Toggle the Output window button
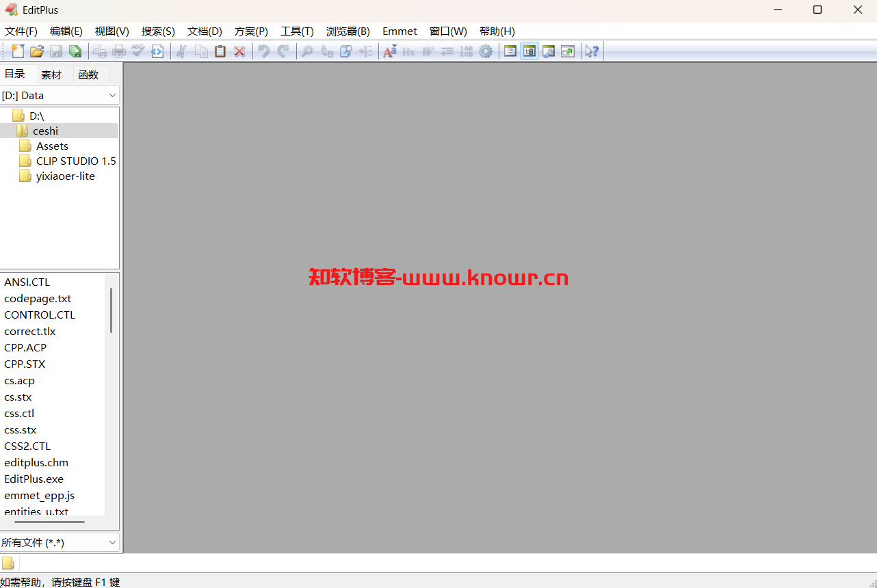Screen dimensions: 877x588 549,51
